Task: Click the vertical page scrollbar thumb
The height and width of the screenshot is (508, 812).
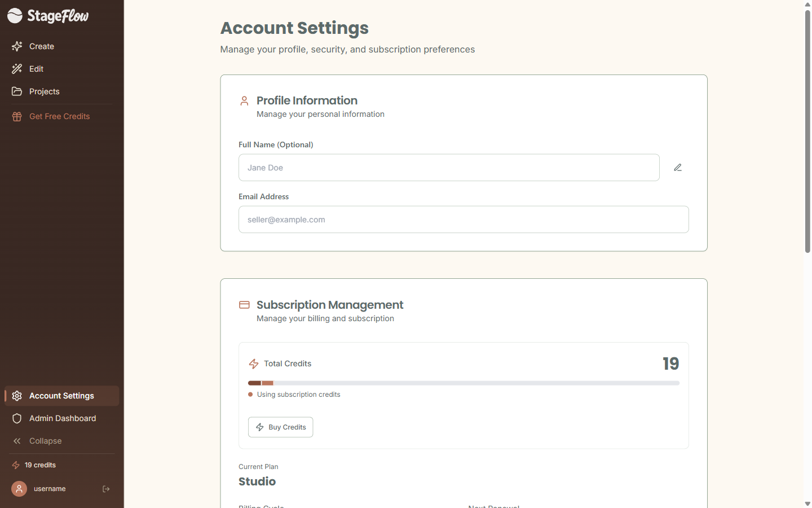Action: [x=807, y=131]
